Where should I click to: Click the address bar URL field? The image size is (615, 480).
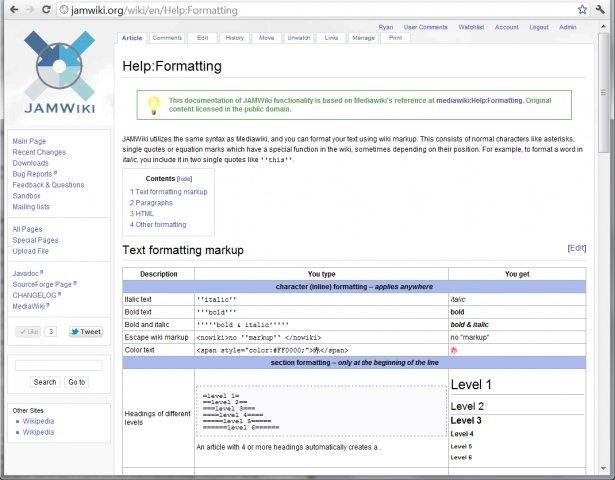[318, 10]
